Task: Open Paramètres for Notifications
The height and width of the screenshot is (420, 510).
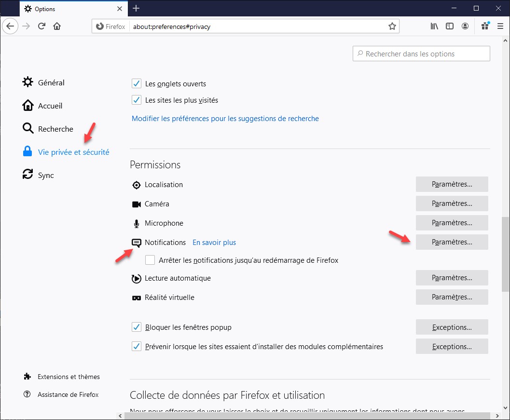Action: [452, 242]
